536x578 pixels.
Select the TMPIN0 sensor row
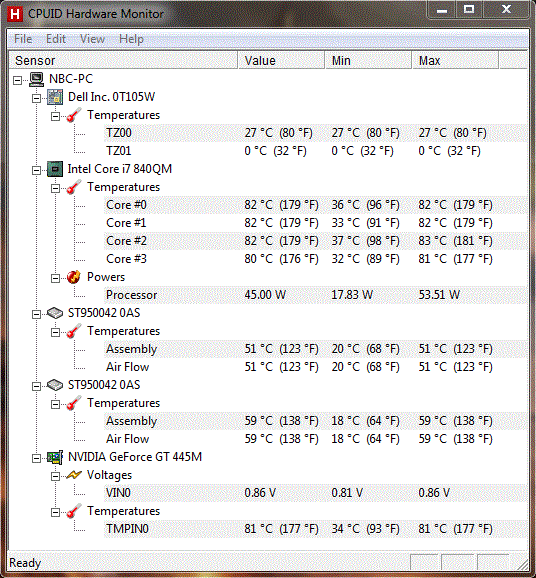pos(315,529)
